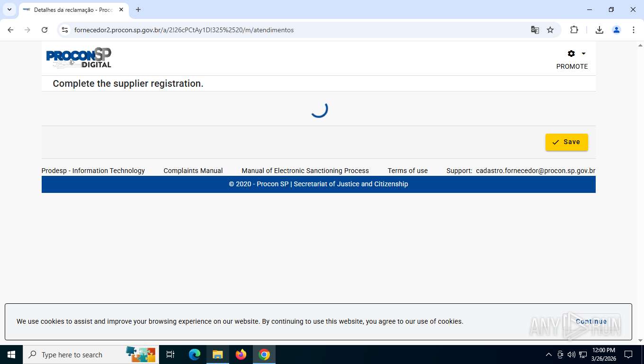Open the settings gear menu
Image resolution: width=644 pixels, height=364 pixels.
pos(571,54)
